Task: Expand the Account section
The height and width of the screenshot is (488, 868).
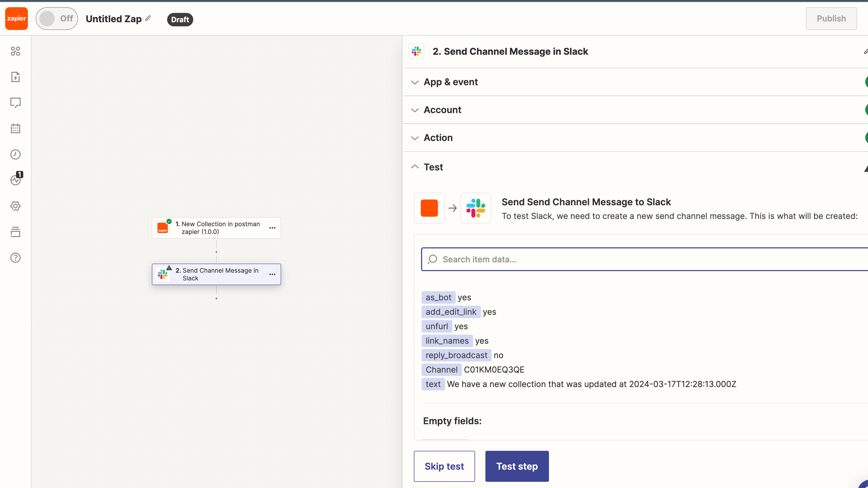Action: pos(442,110)
